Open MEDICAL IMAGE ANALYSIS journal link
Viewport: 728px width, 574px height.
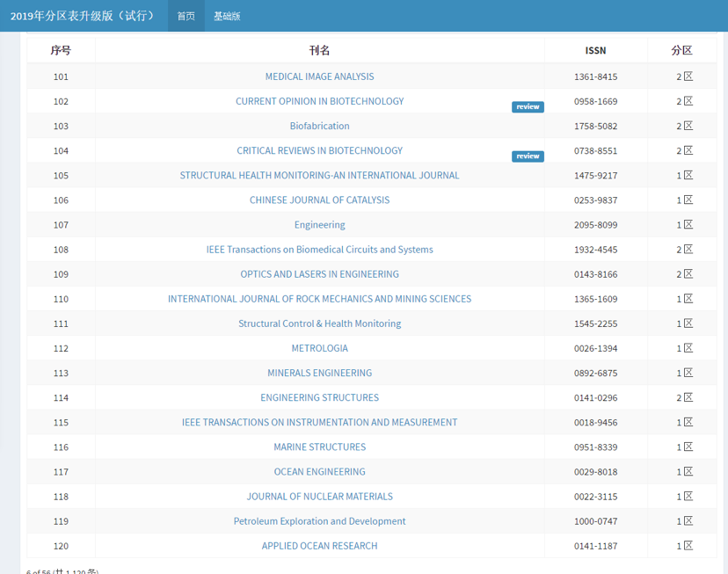(x=319, y=76)
